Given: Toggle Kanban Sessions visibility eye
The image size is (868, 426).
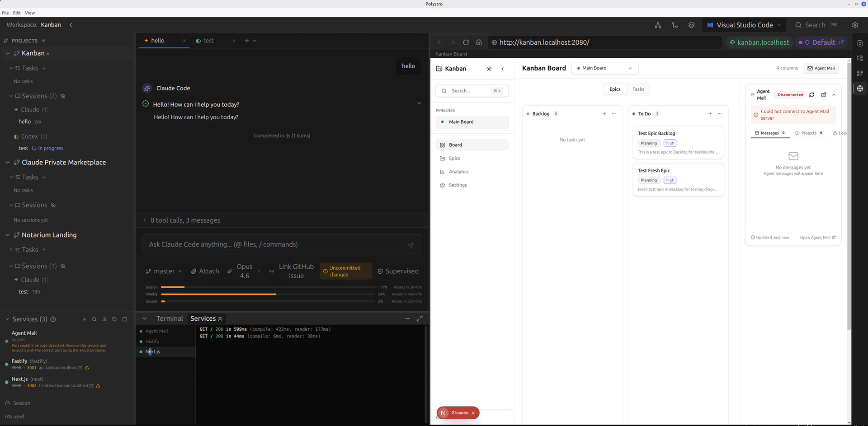Looking at the screenshot, I should tap(63, 96).
